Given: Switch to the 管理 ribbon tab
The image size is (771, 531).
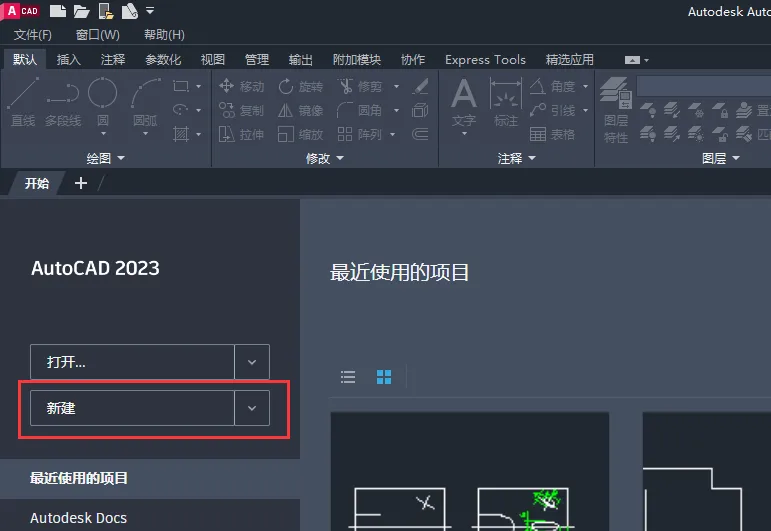Looking at the screenshot, I should coord(257,59).
